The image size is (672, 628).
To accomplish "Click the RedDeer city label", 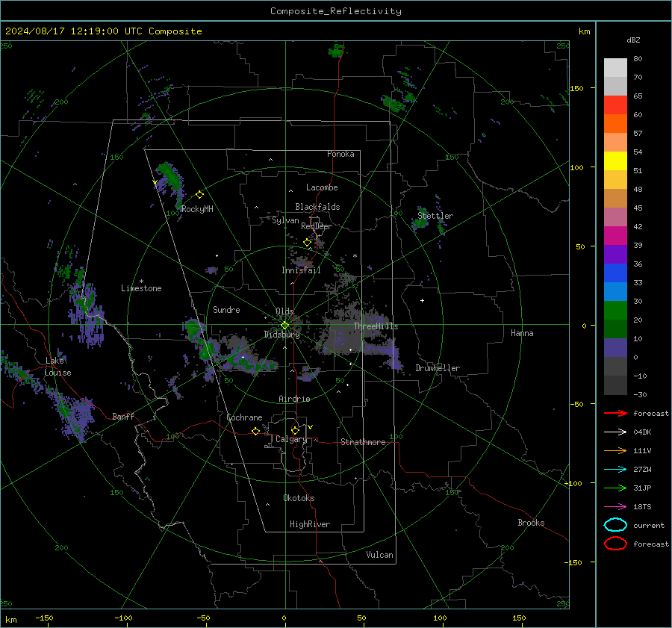I will click(317, 226).
